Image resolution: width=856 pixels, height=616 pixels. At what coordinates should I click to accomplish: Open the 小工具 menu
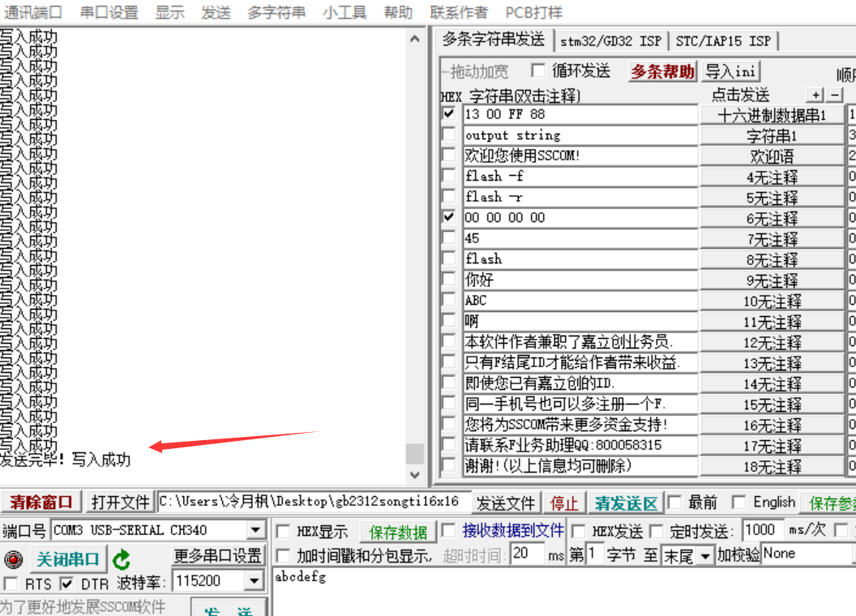pos(344,12)
